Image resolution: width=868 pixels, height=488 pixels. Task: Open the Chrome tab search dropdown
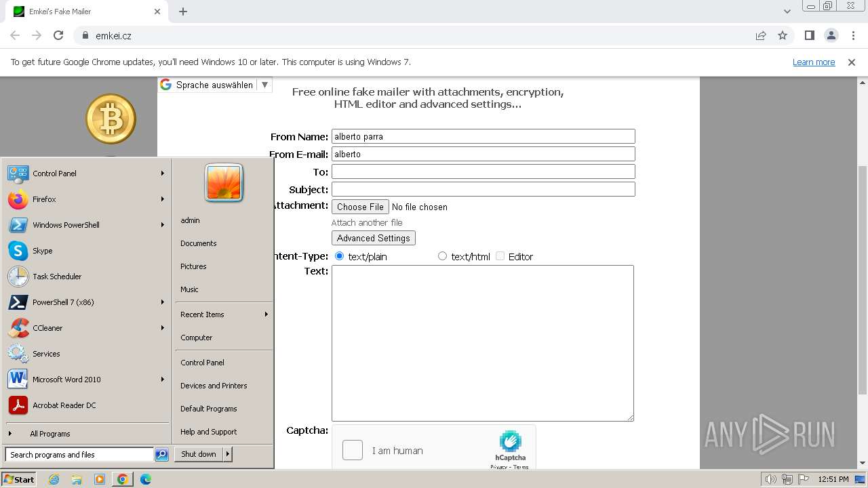coord(787,12)
